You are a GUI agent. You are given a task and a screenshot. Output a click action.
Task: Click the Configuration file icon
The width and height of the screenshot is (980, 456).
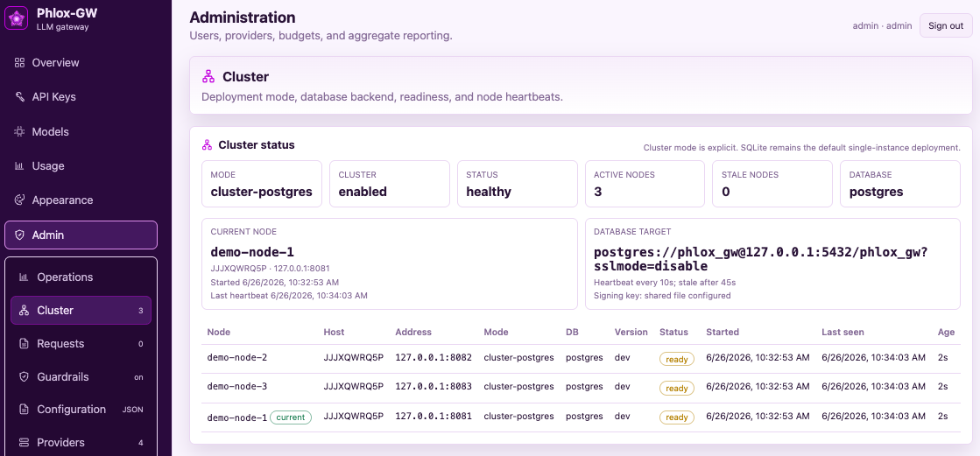pyautogui.click(x=25, y=409)
